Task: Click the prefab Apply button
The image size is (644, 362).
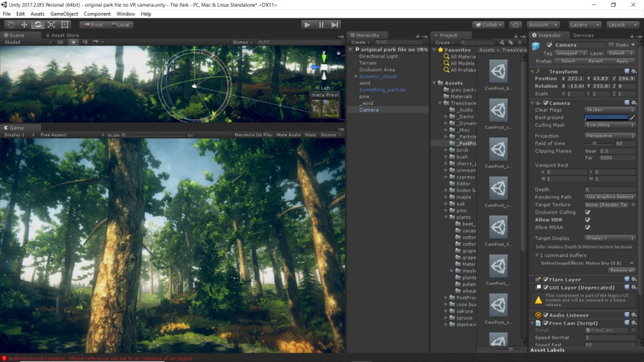Action: tap(622, 62)
